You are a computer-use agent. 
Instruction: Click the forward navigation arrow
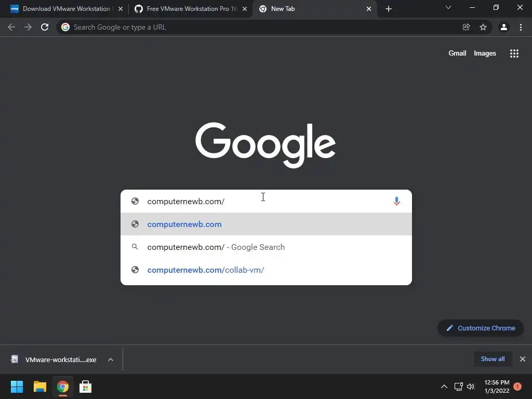pyautogui.click(x=28, y=27)
